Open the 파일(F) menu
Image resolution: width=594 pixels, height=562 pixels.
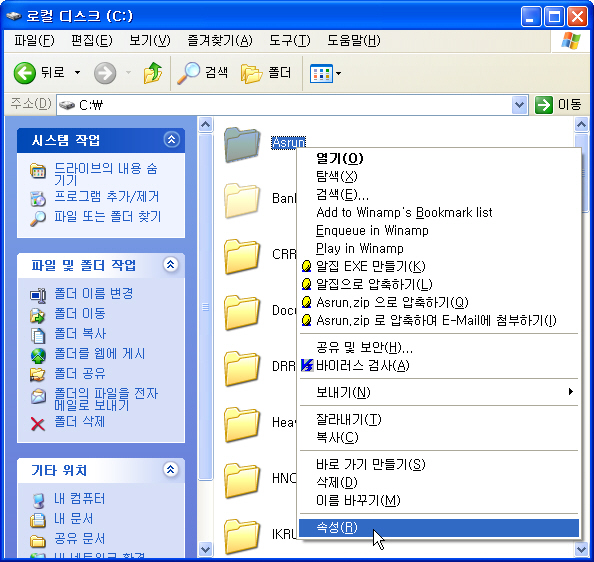pos(34,41)
